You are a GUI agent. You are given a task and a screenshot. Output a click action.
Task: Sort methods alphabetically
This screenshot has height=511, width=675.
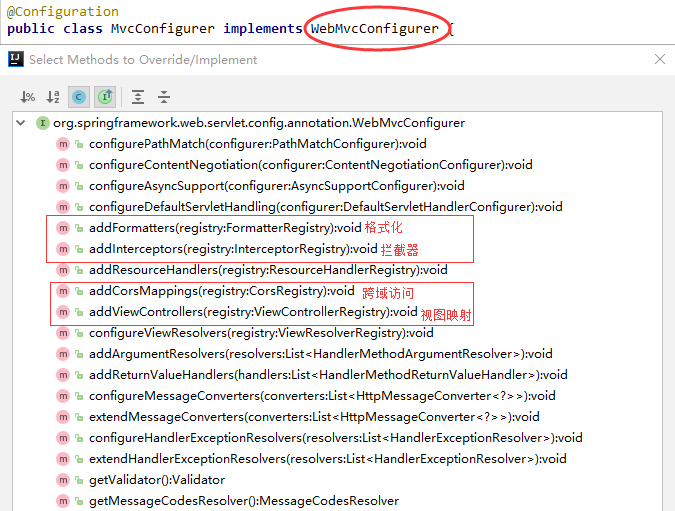(x=53, y=97)
